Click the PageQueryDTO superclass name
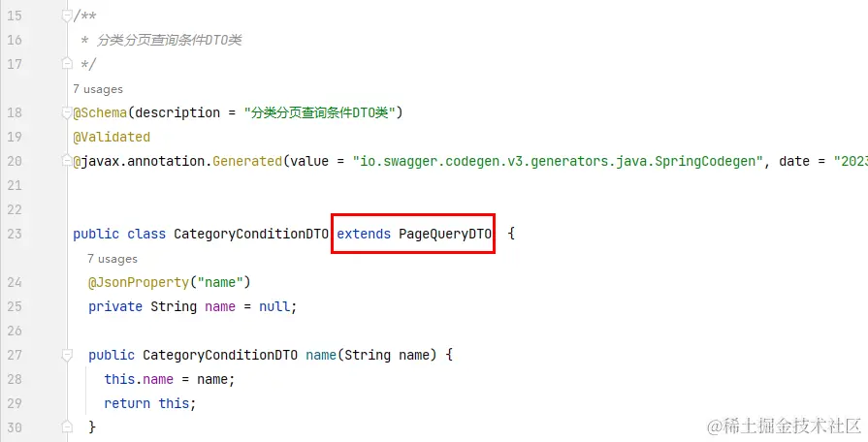The height and width of the screenshot is (442, 868). (445, 234)
